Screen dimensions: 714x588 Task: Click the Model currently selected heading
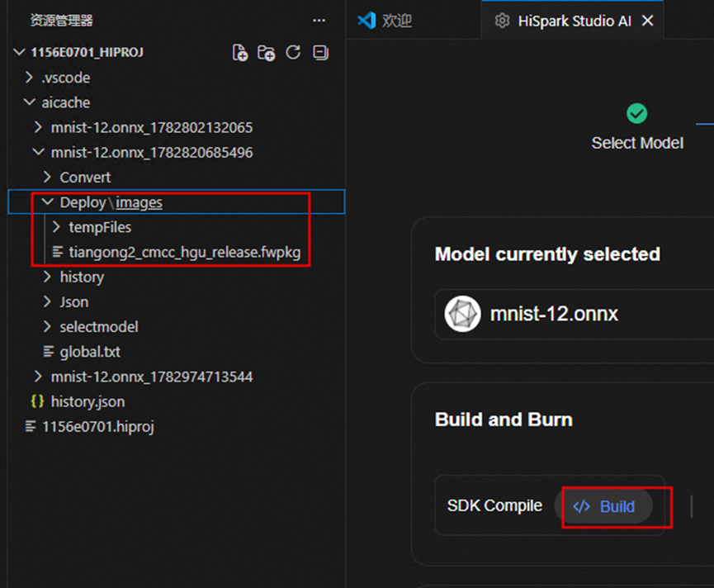point(547,254)
